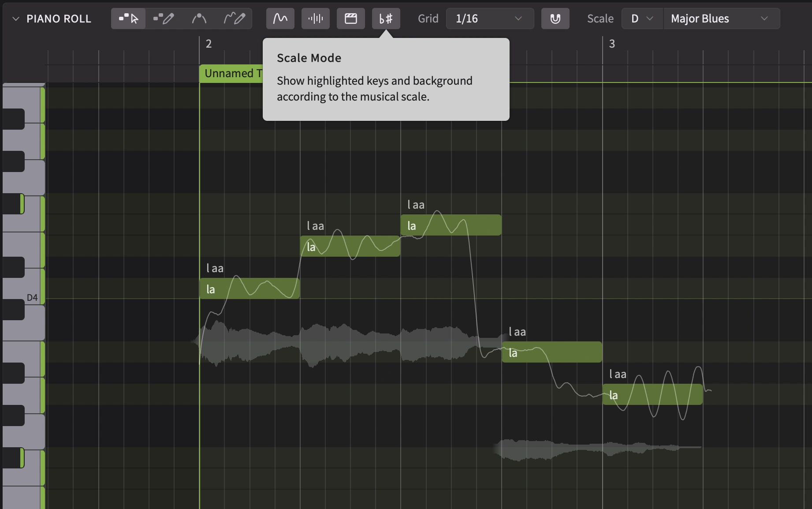Toggle Scale Mode flat-sharp button

[386, 19]
